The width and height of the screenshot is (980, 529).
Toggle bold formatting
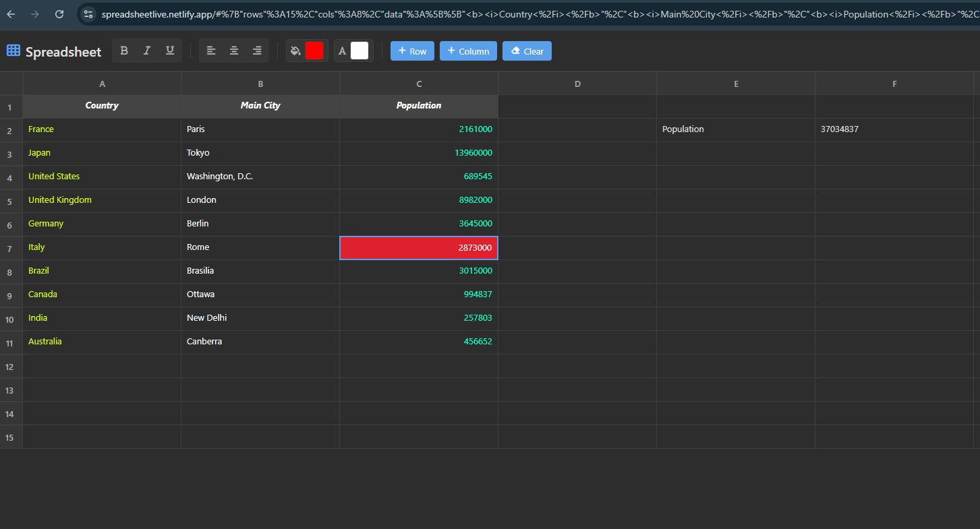[x=123, y=50]
